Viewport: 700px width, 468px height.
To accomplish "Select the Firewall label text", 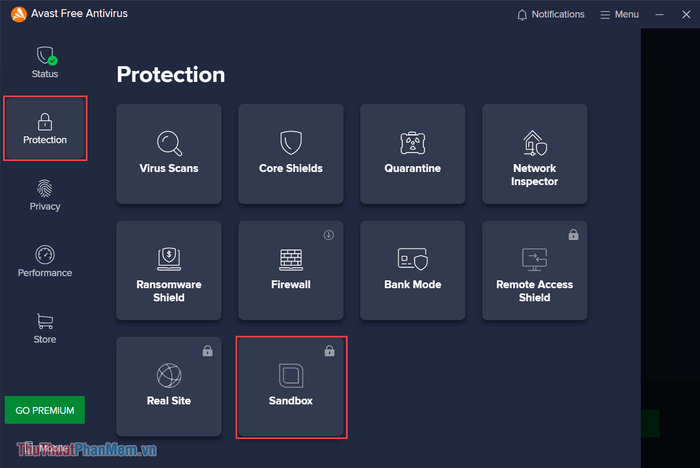I will pos(291,284).
